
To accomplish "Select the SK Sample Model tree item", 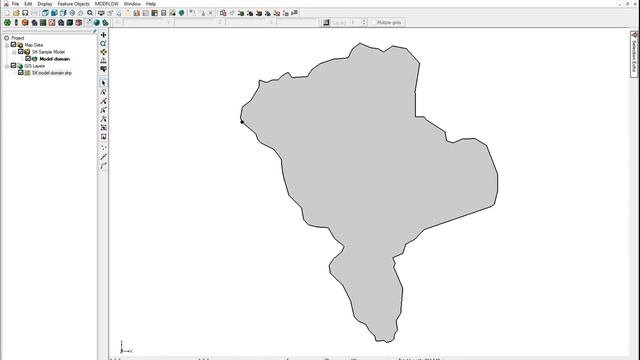I will click(x=48, y=52).
